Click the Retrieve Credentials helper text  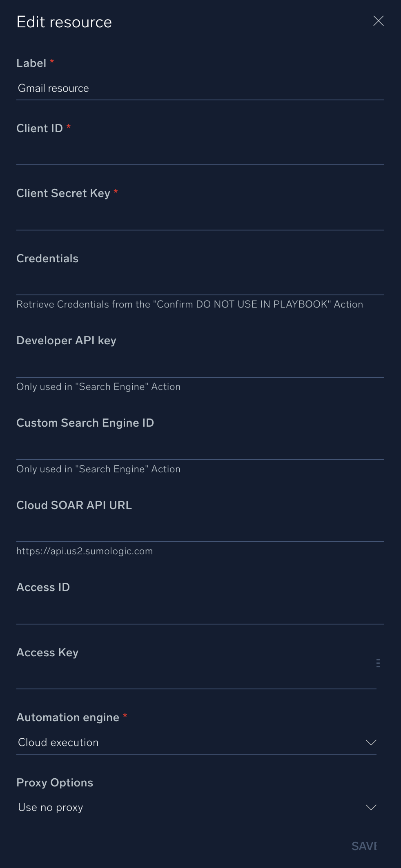[x=189, y=304]
